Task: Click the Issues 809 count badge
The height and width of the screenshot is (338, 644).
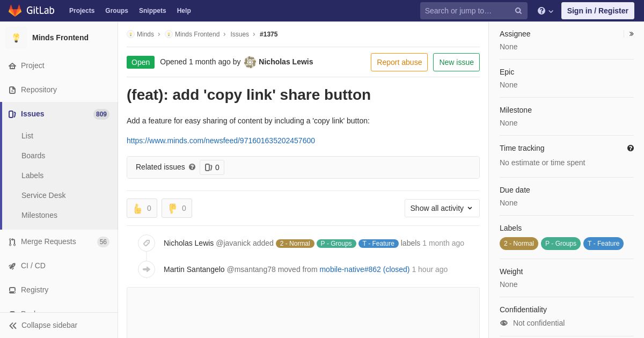Action: [x=101, y=114]
